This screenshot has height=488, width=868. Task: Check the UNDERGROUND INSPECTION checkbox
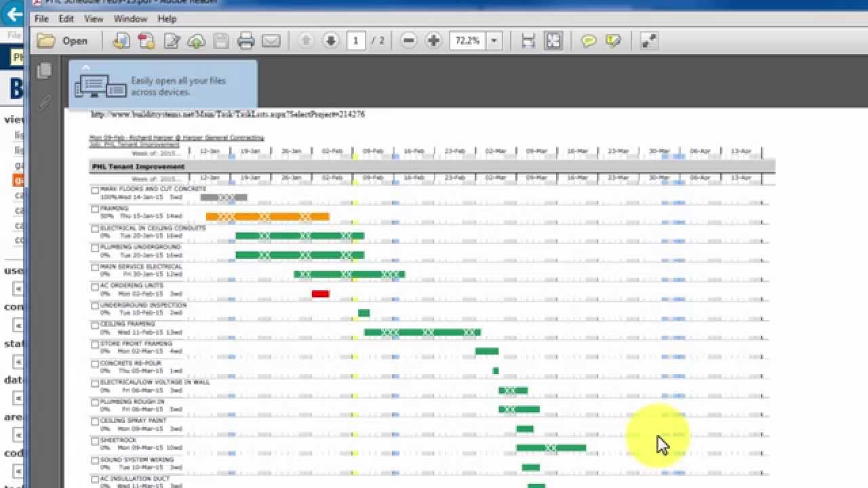pyautogui.click(x=95, y=306)
